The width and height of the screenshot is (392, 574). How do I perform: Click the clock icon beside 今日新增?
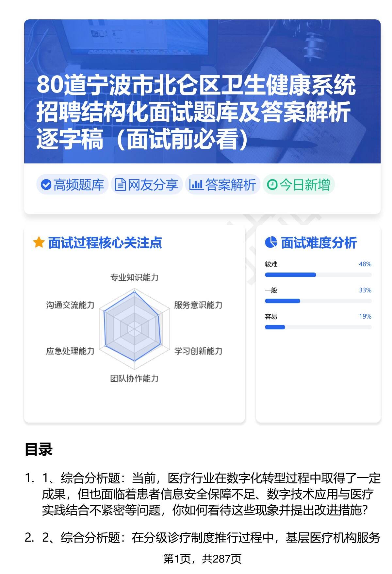(x=272, y=185)
